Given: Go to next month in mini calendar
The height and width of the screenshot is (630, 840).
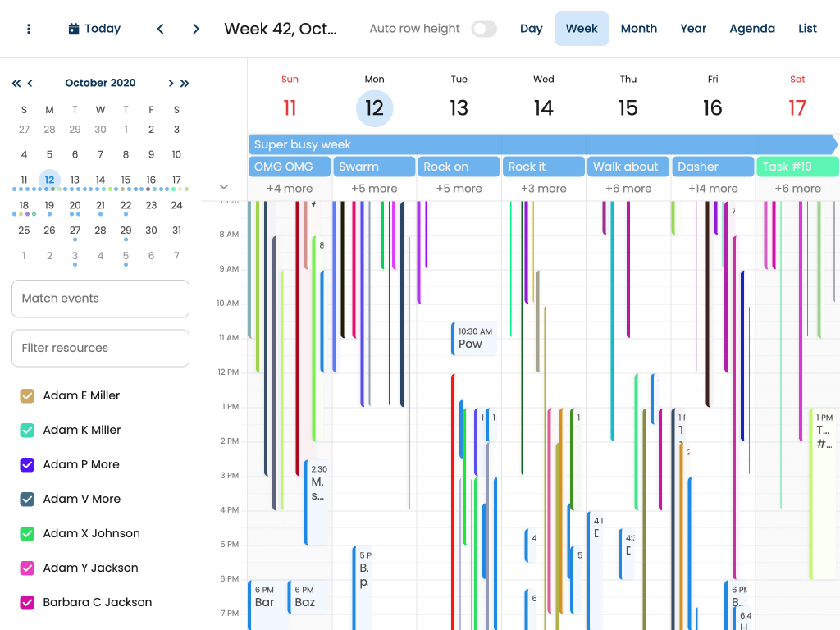Looking at the screenshot, I should (171, 83).
